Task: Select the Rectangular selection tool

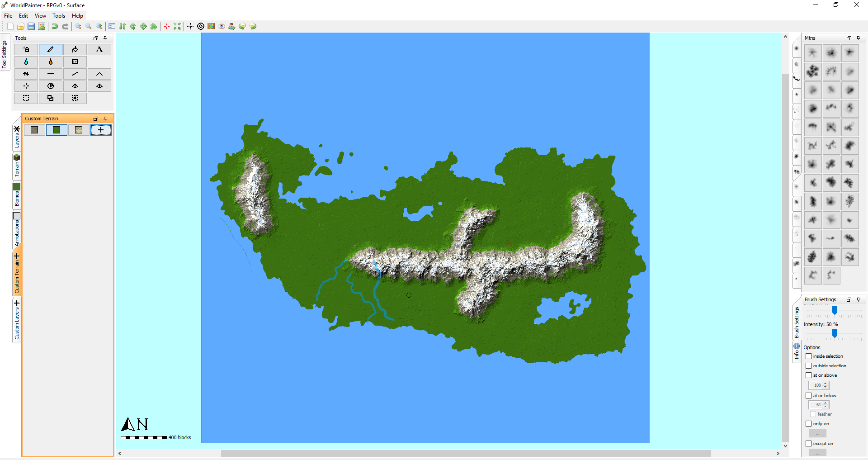Action: point(26,98)
